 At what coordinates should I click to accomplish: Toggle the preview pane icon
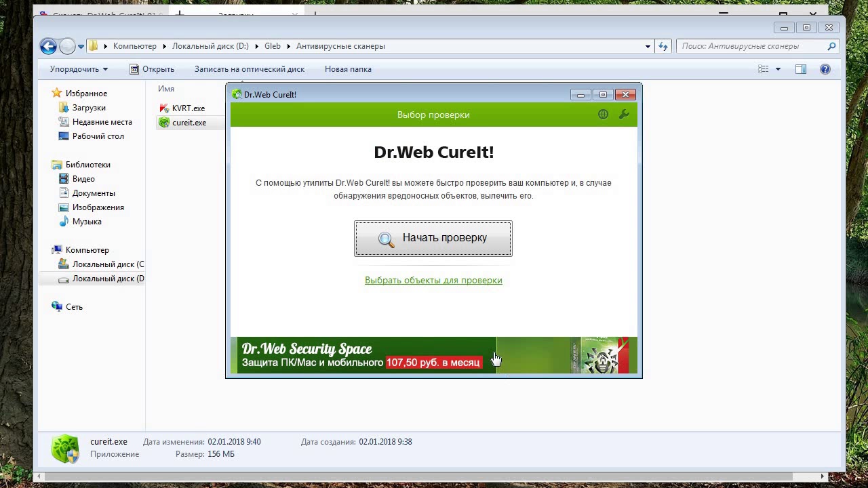tap(801, 69)
